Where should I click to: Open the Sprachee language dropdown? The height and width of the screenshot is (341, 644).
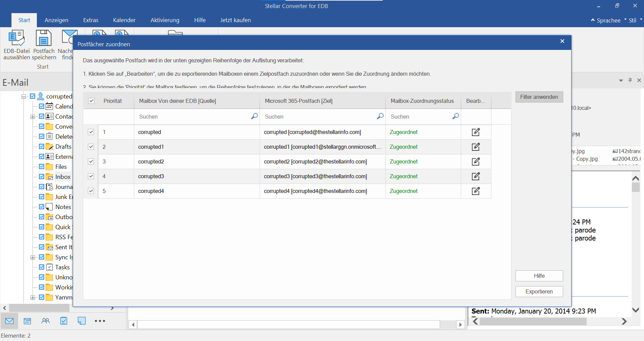pos(608,20)
